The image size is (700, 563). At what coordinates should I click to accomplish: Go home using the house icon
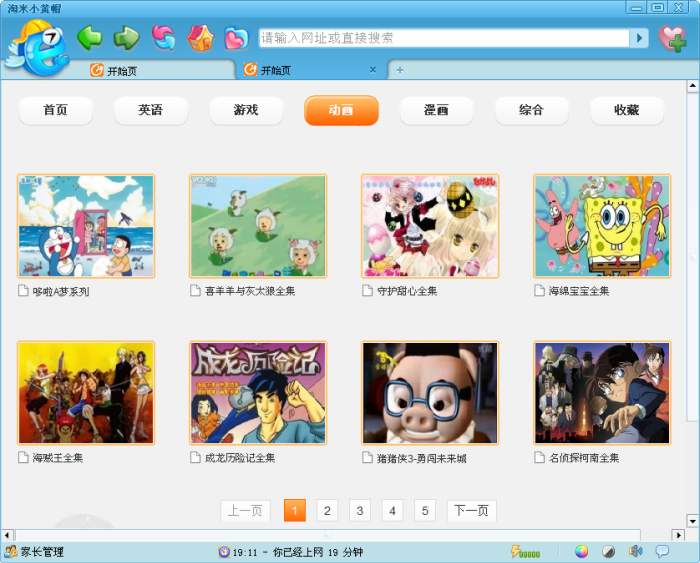tap(200, 38)
